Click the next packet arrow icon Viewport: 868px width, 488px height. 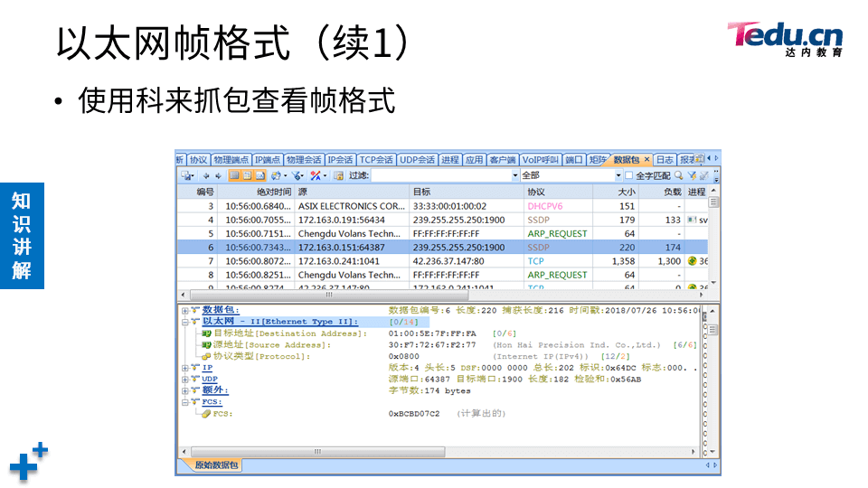pos(218,176)
